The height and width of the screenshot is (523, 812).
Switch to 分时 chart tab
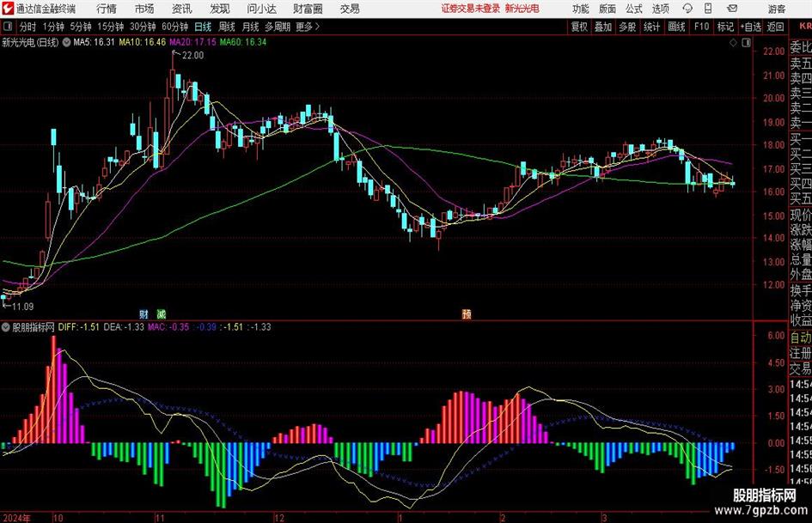[28, 27]
